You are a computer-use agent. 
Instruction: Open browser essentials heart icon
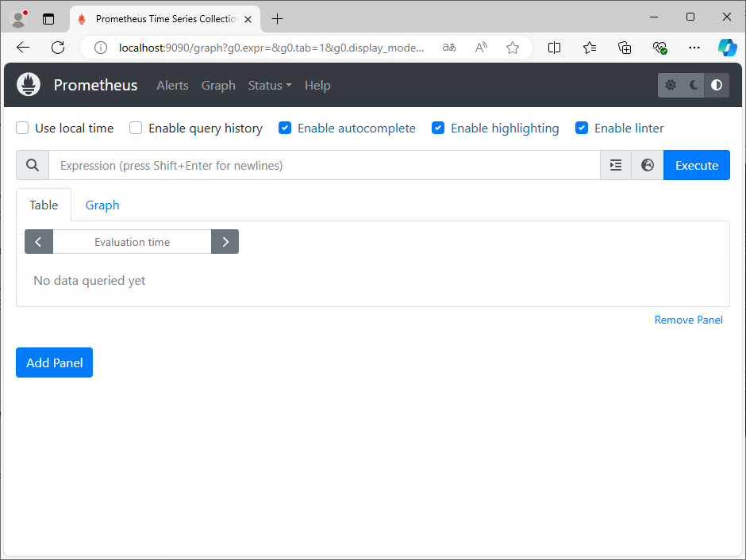click(x=659, y=48)
